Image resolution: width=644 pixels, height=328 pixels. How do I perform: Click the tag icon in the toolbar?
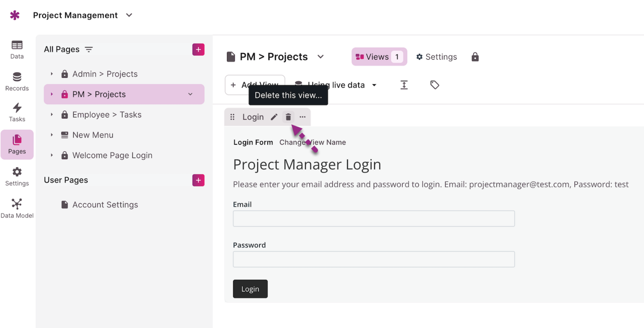point(434,85)
